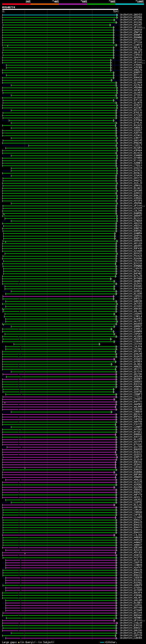
Task: Click the orange ~40% identity legend segment
Action: (45, 4)
